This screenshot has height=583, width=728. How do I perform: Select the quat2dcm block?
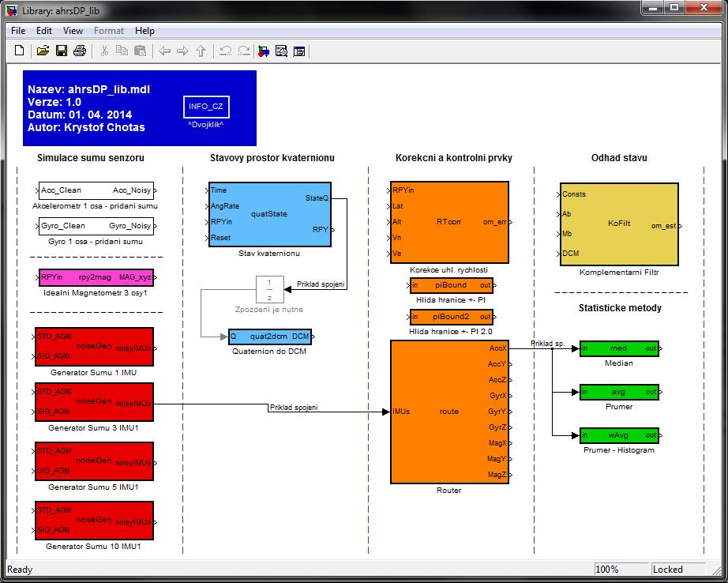click(270, 337)
